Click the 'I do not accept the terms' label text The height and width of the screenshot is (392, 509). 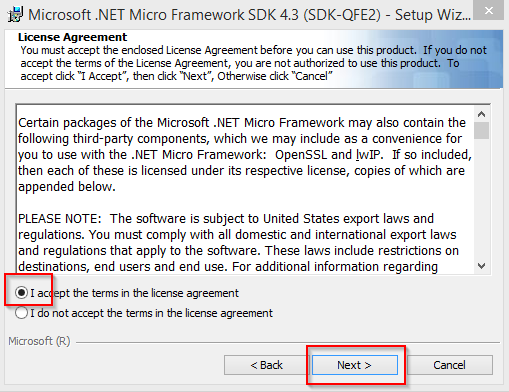click(152, 313)
